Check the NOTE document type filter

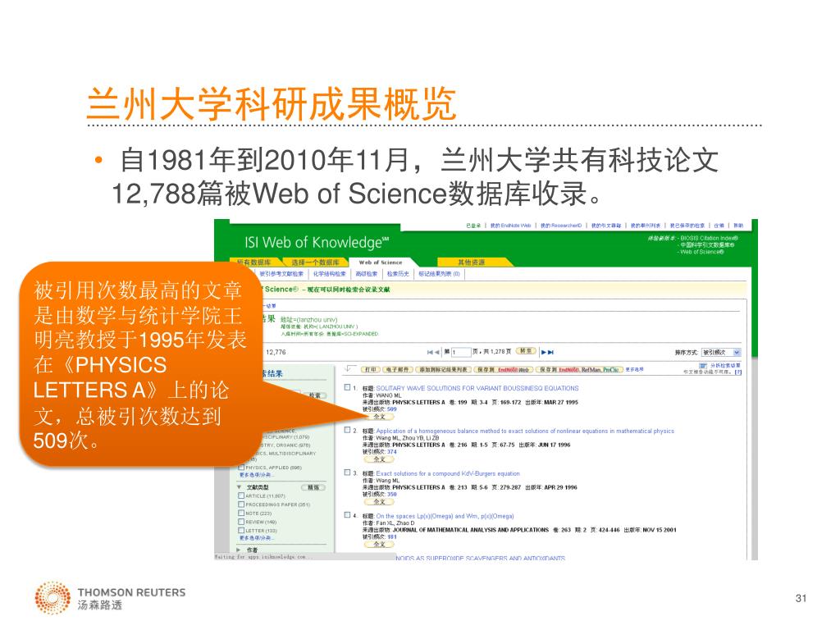(x=241, y=514)
